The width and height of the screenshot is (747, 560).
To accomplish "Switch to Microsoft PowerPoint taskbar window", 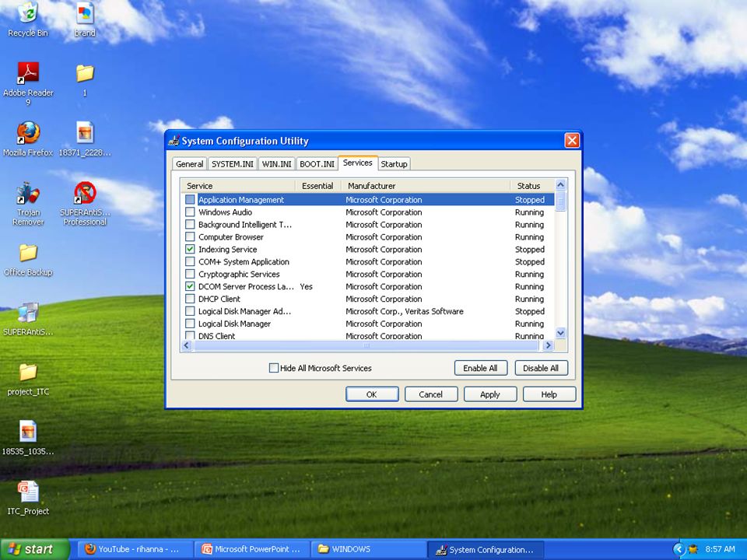I will [253, 550].
